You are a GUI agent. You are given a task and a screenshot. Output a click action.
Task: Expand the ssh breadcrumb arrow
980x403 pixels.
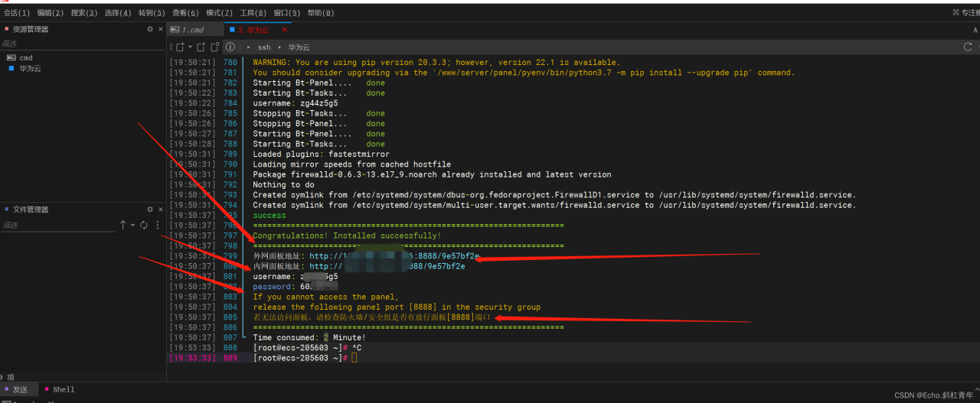pos(249,47)
